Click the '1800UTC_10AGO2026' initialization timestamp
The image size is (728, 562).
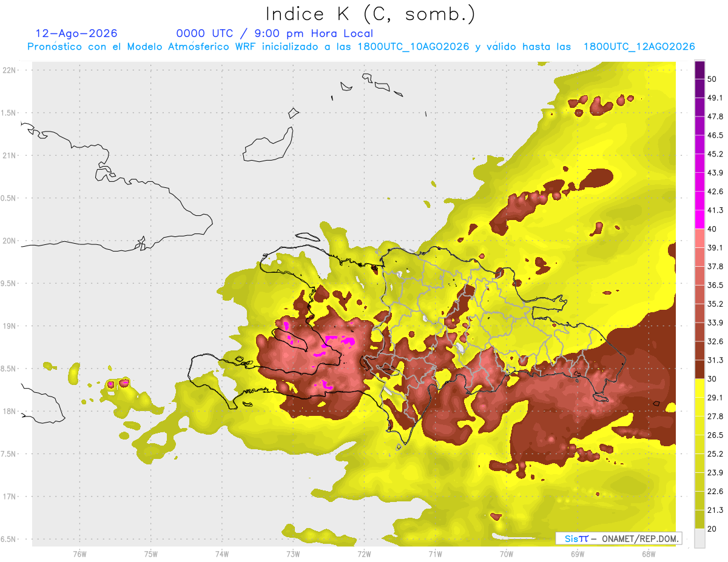413,47
